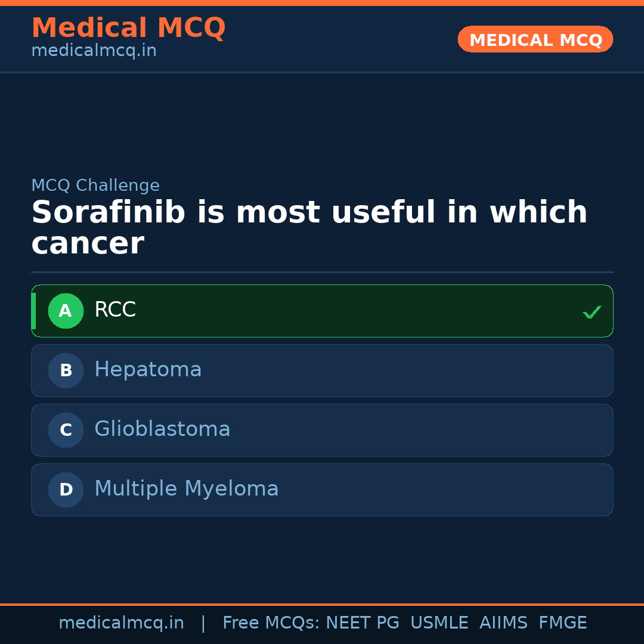
Task: Visit medicalmcq.in link under the title
Action: click(x=94, y=51)
